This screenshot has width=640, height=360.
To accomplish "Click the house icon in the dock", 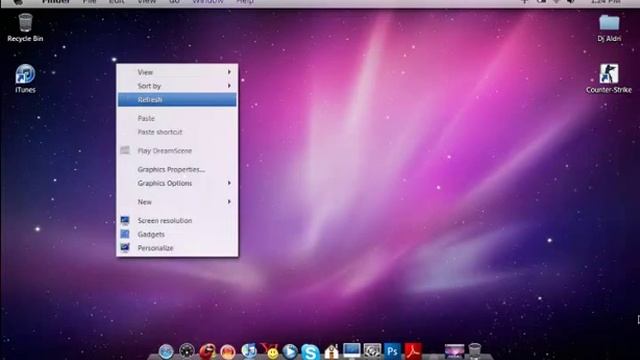I will point(331,351).
